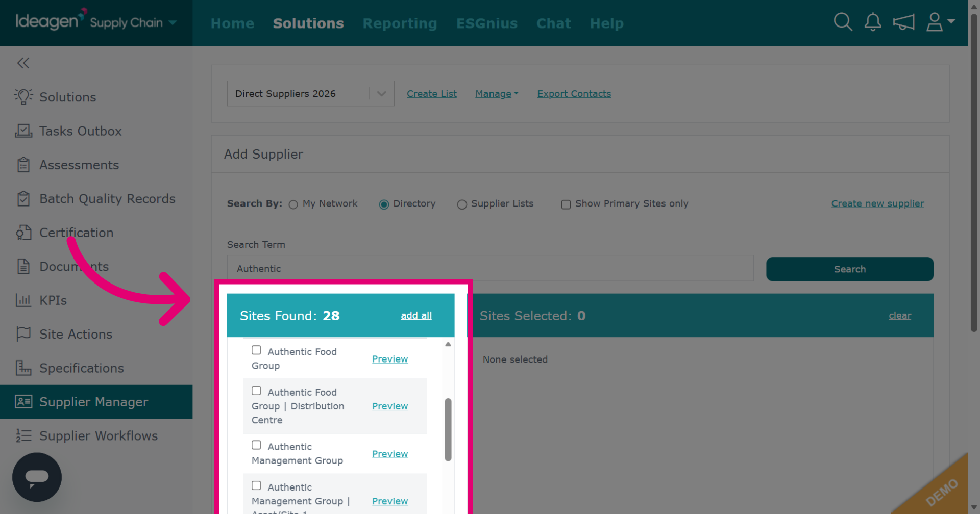The width and height of the screenshot is (980, 514).
Task: Click Create new supplier link
Action: point(877,203)
